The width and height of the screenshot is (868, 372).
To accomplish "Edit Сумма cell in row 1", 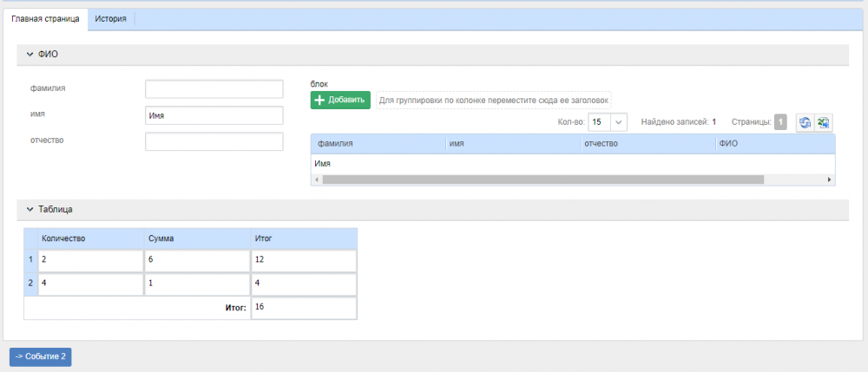I will (197, 262).
